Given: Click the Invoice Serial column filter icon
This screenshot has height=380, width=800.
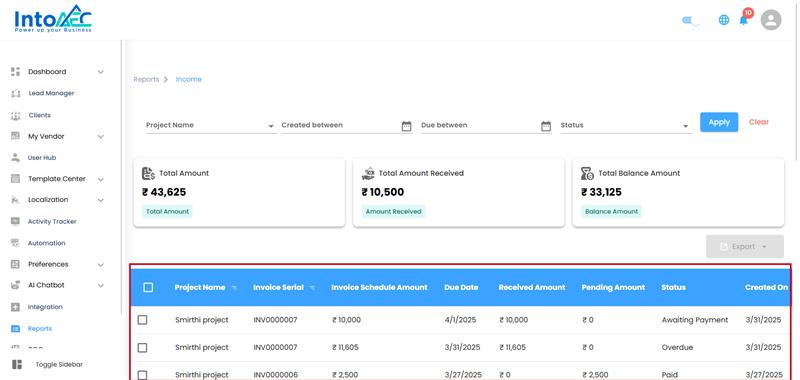Looking at the screenshot, I should (312, 288).
